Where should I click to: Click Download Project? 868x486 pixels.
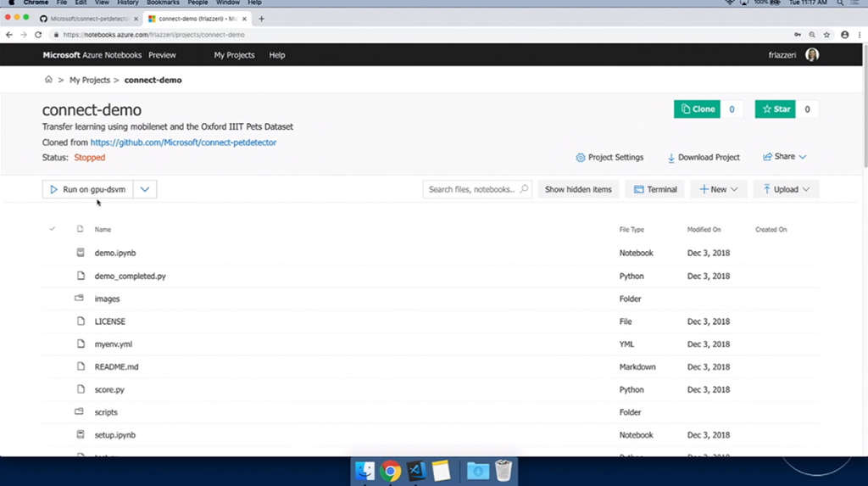tap(703, 158)
